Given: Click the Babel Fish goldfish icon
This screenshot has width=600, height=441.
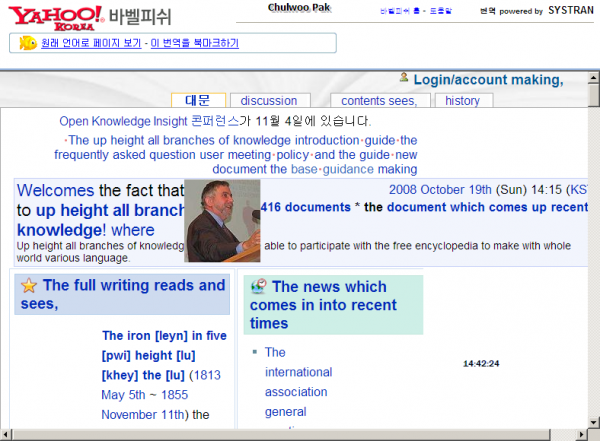Looking at the screenshot, I should point(28,43).
